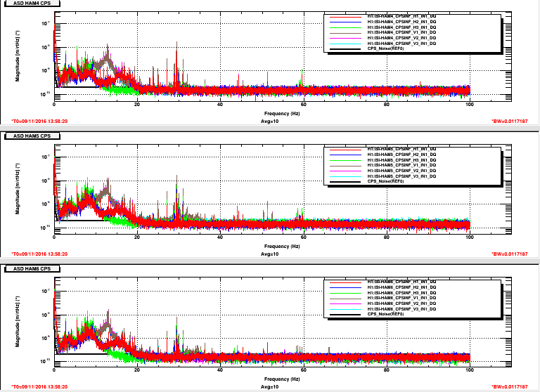Click 'BW=0.0117187' under the HAM5 plot
This screenshot has height=392, width=540.
510,254
